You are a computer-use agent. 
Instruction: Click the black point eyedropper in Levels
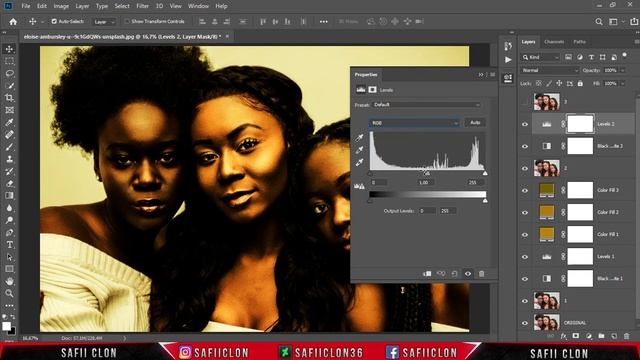point(359,138)
